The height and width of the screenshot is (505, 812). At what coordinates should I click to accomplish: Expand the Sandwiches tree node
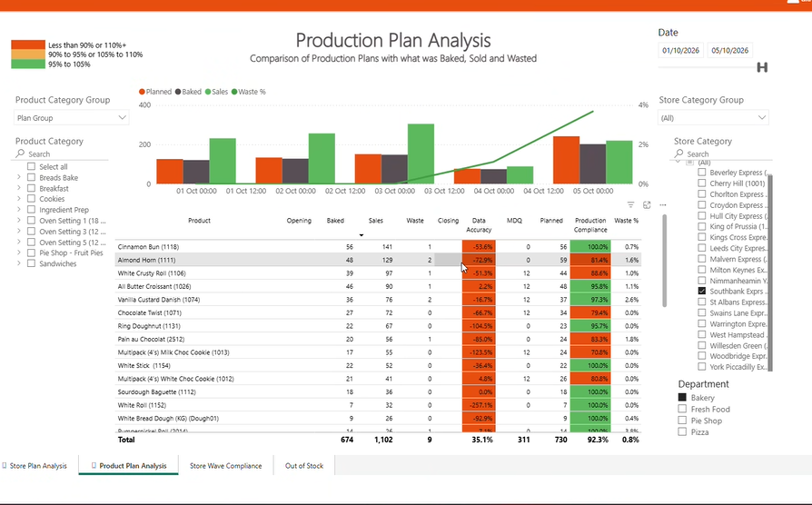pos(19,263)
